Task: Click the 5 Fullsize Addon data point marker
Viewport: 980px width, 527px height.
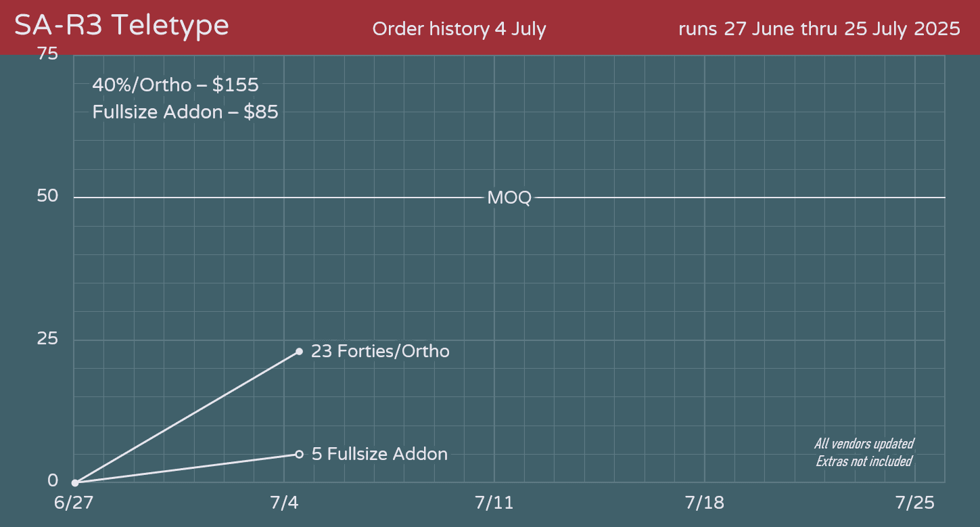Action: (x=299, y=454)
